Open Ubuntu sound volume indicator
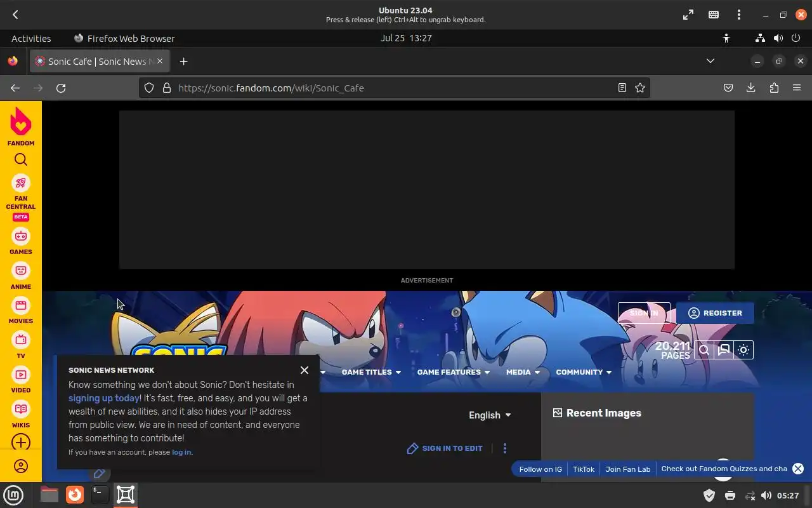The height and width of the screenshot is (508, 812). point(778,38)
